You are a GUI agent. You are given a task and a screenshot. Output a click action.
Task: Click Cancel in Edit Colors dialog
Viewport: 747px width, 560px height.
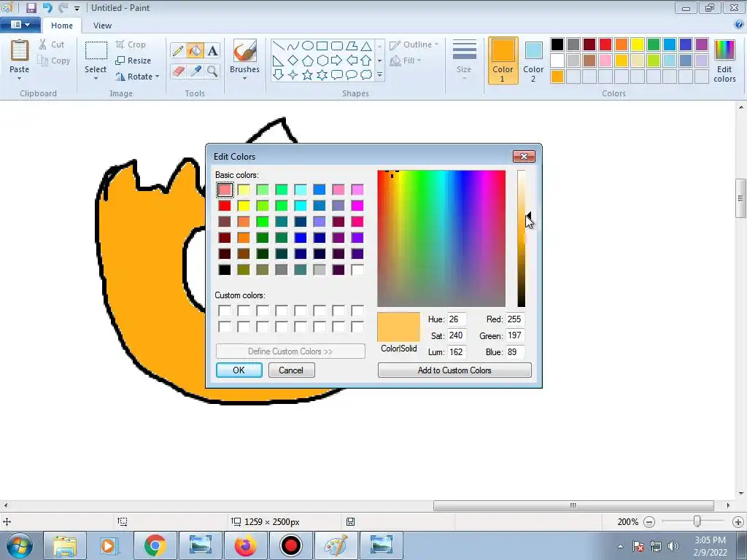(x=291, y=370)
